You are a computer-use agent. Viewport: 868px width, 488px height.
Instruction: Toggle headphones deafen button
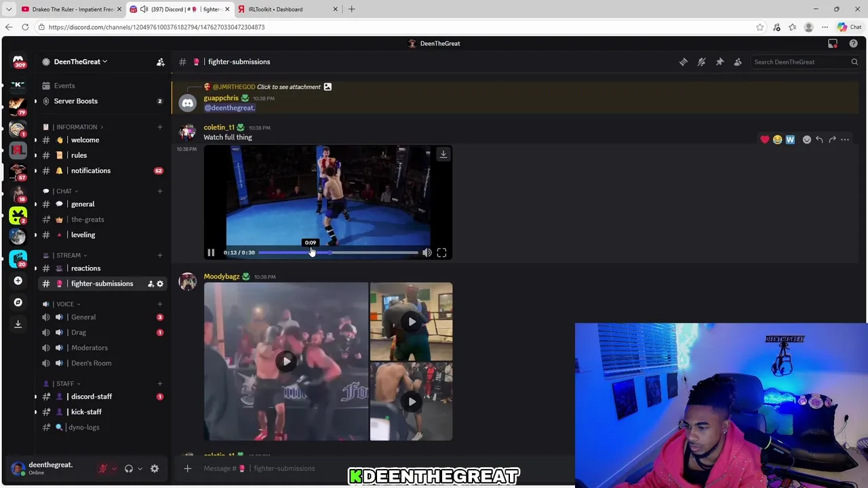click(x=129, y=468)
